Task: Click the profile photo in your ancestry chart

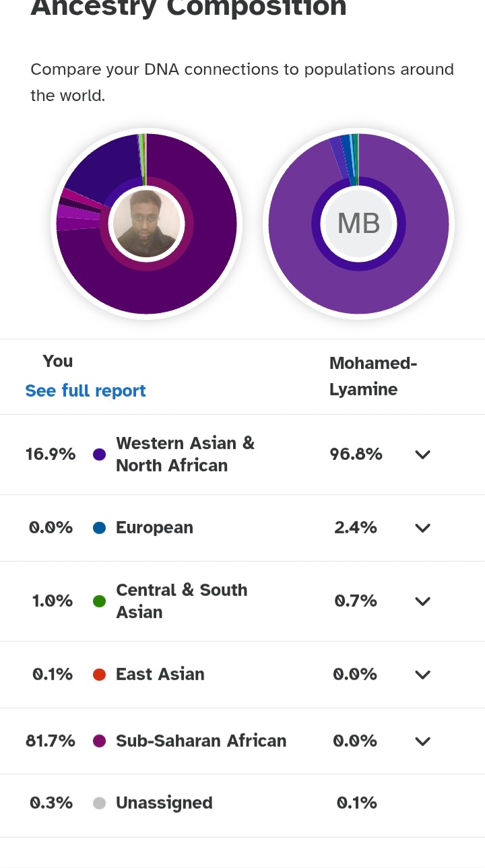Action: pyautogui.click(x=146, y=224)
